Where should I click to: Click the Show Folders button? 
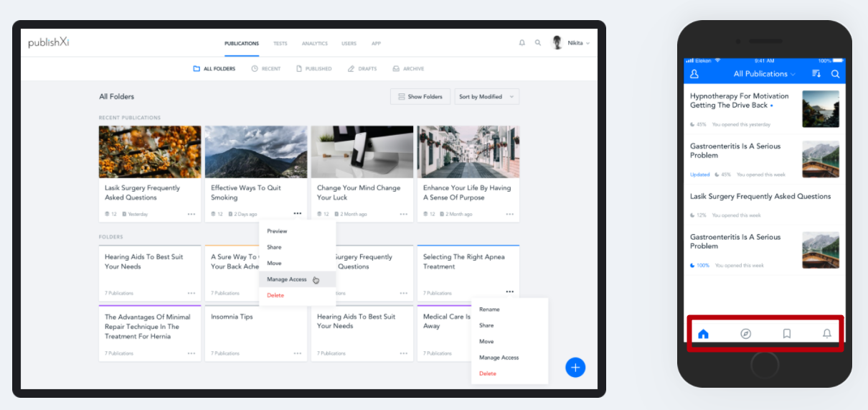[x=420, y=96]
